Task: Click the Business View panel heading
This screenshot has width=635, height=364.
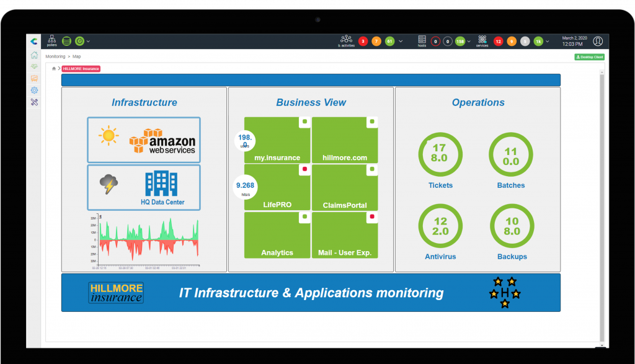Action: (x=311, y=102)
